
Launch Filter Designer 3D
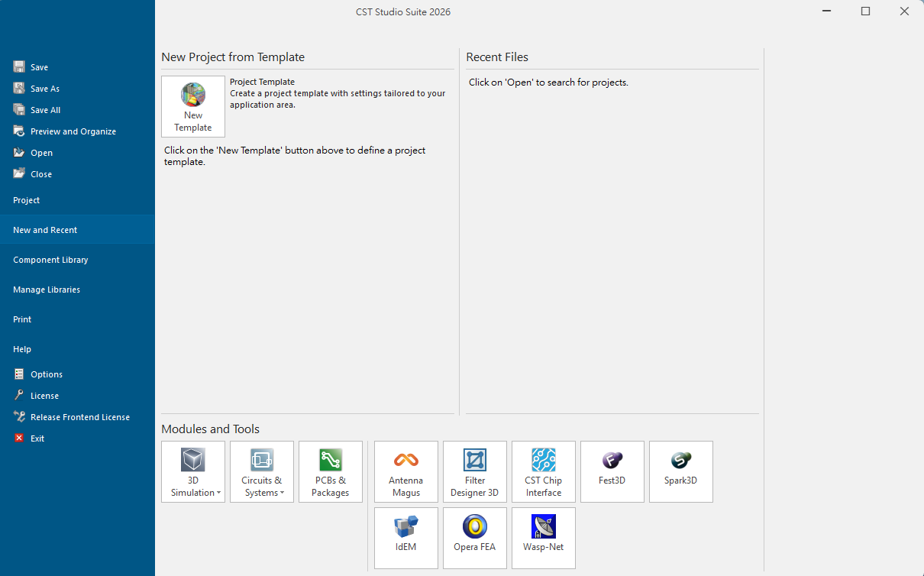(475, 471)
